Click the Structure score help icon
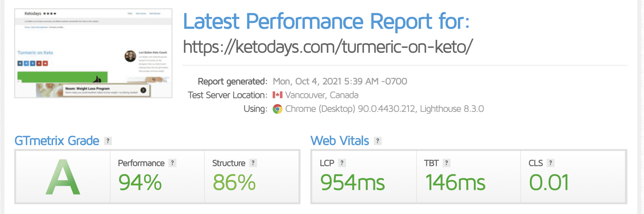The height and width of the screenshot is (214, 644). coord(253,163)
